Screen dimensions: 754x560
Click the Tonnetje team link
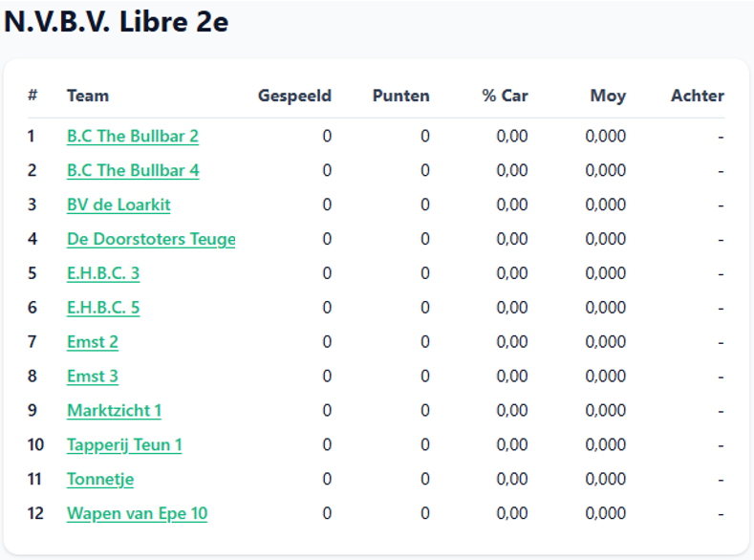point(100,479)
